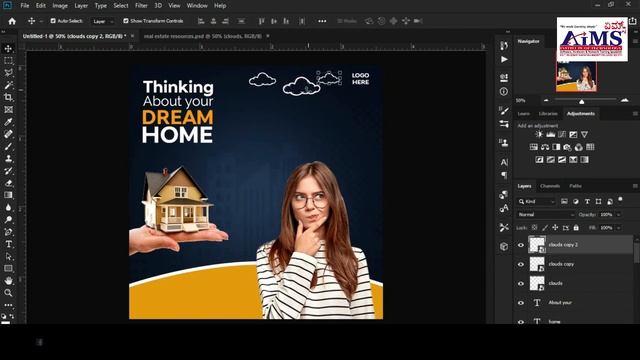This screenshot has height=360, width=640.
Task: Click the Navigator zoom slider handle
Action: click(582, 101)
